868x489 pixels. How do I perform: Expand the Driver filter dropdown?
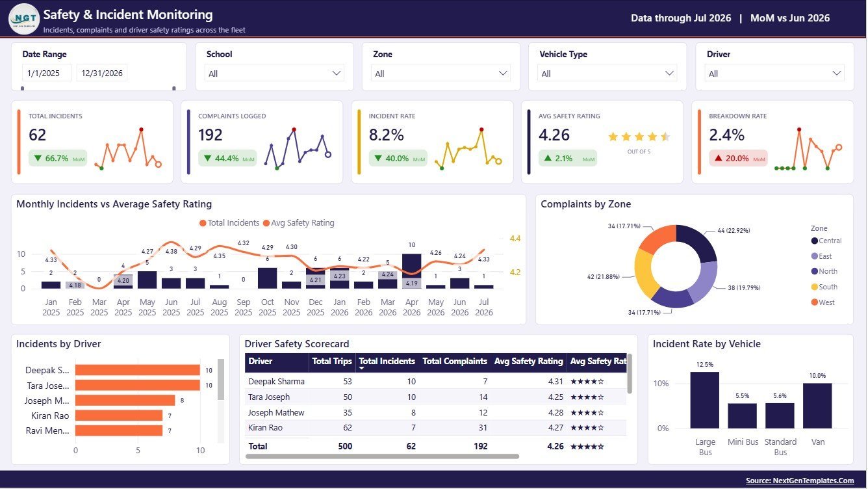tap(775, 73)
